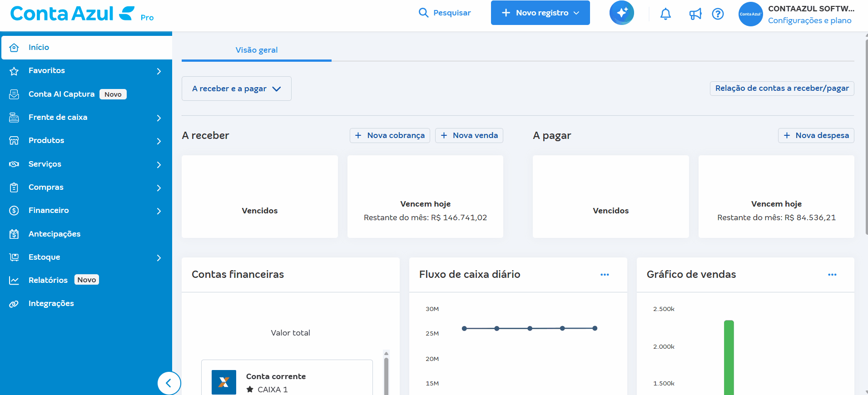Open Fluxo de caixa diário options menu
This screenshot has width=868, height=395.
point(605,275)
